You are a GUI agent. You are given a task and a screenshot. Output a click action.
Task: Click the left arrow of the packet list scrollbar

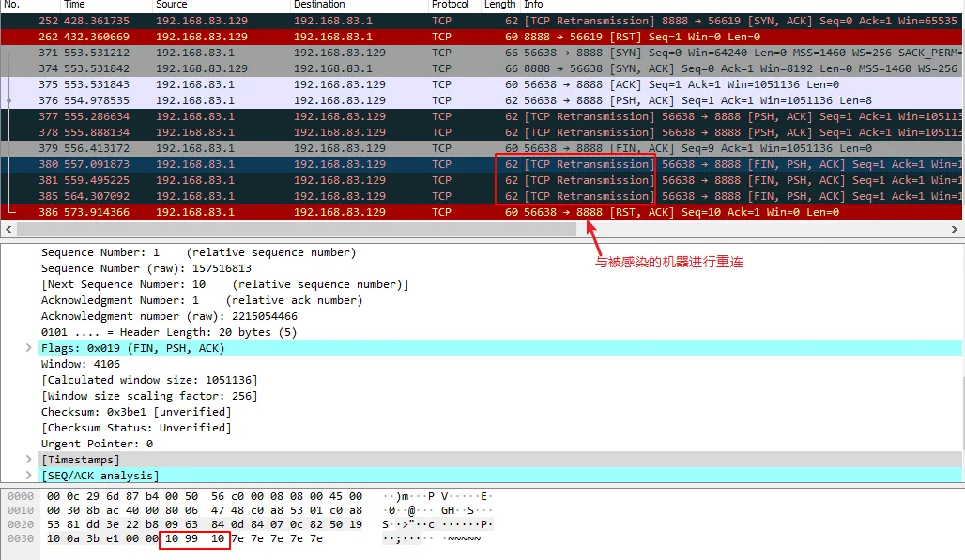[8, 229]
